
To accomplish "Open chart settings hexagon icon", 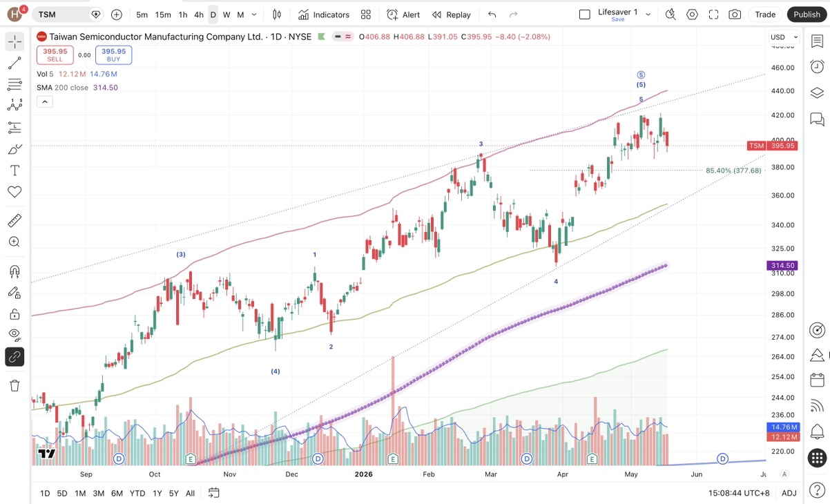I will coord(692,14).
